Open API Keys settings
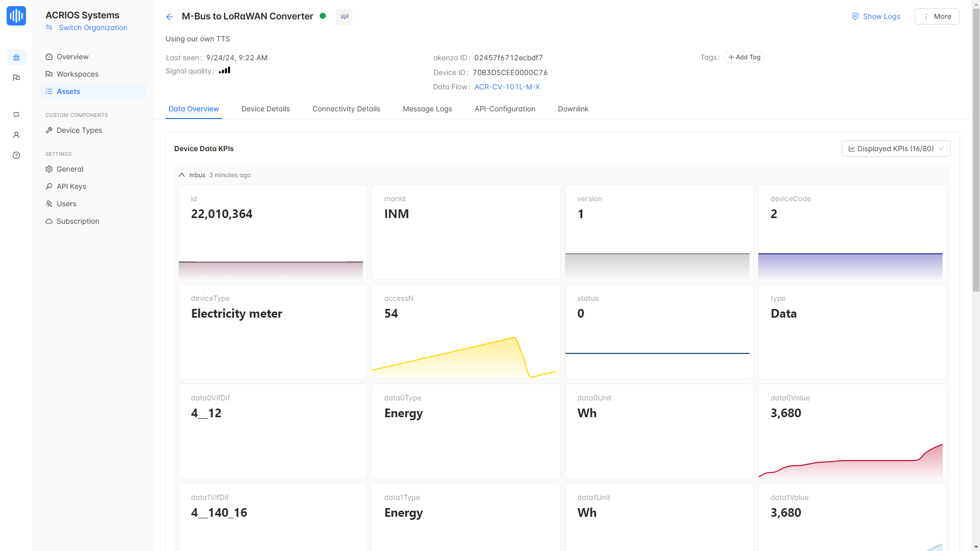This screenshot has width=980, height=551. coord(71,186)
